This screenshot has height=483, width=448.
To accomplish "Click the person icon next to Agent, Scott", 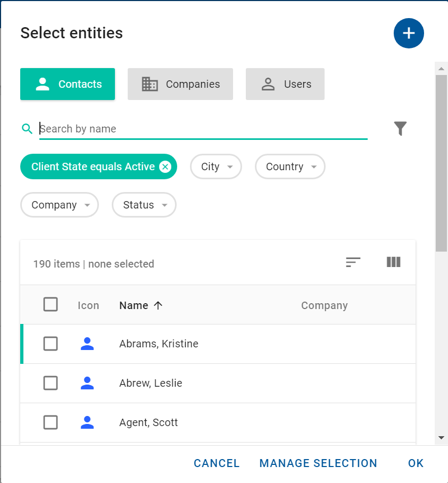I will (x=87, y=422).
